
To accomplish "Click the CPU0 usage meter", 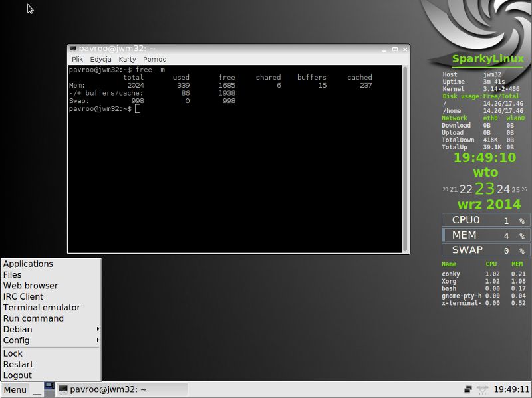I will coord(485,219).
